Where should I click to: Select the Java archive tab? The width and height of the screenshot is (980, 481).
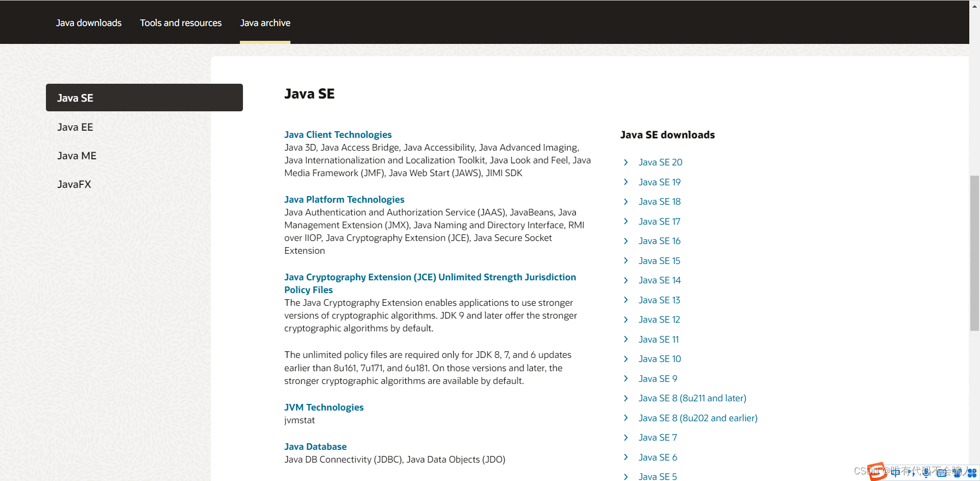click(x=265, y=23)
